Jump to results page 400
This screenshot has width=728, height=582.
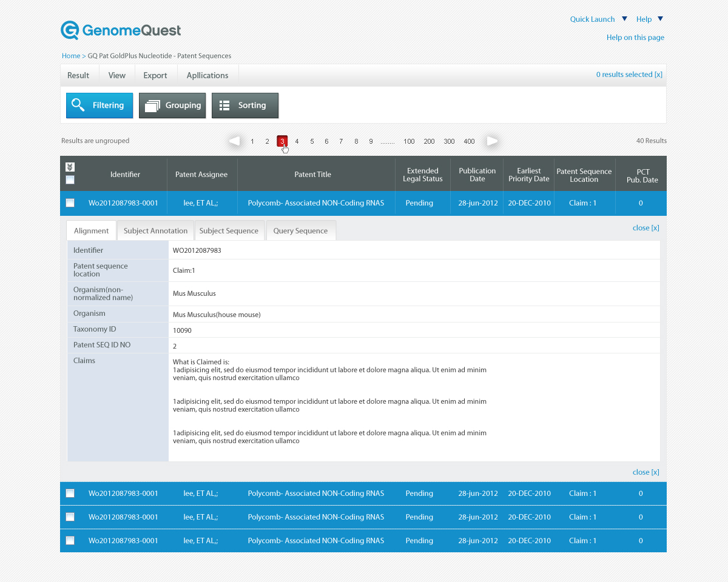point(469,141)
